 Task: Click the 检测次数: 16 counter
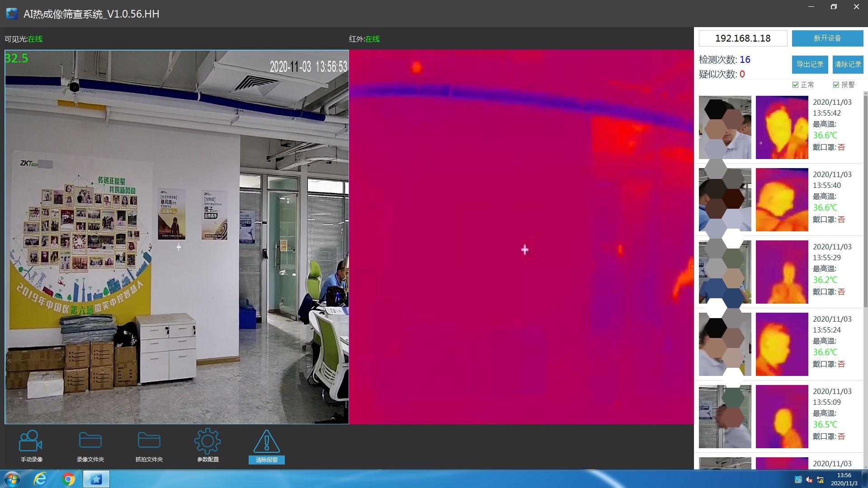tap(724, 60)
